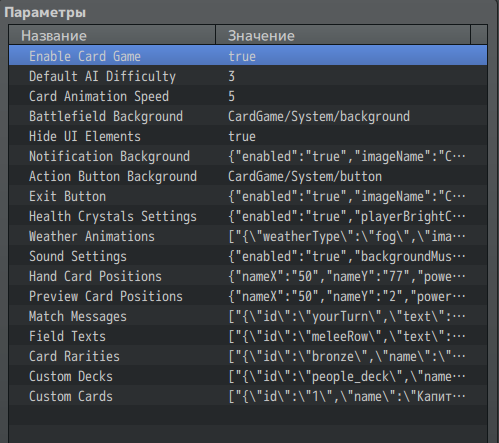Click the value 3 for AI Difficulty
499x443 pixels.
[232, 76]
